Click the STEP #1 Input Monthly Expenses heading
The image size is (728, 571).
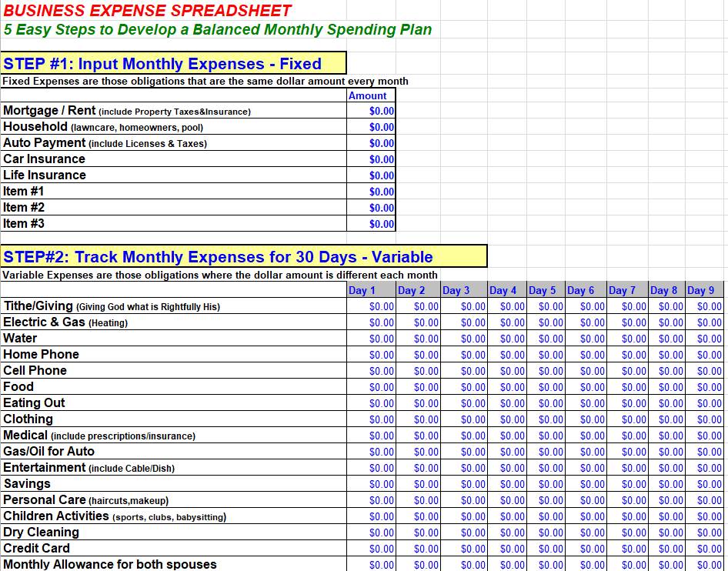163,63
